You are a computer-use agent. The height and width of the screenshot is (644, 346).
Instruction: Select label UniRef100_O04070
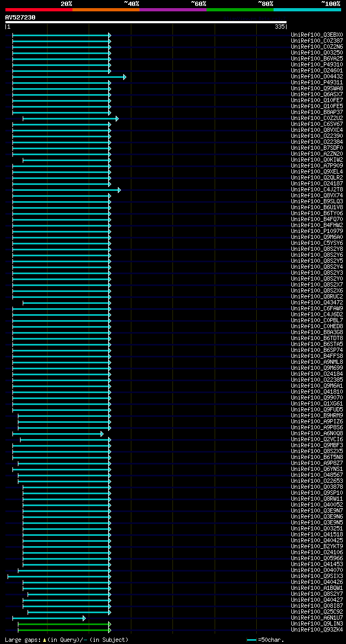tap(317, 570)
